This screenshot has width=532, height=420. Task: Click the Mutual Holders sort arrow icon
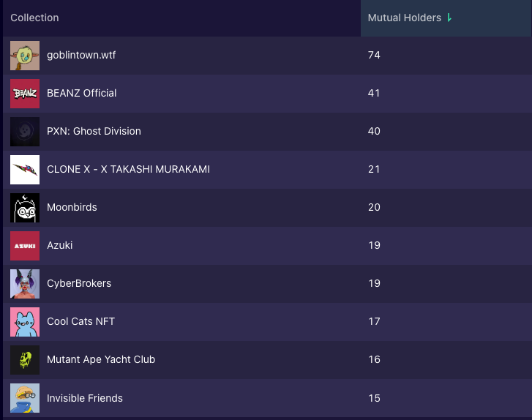click(449, 18)
